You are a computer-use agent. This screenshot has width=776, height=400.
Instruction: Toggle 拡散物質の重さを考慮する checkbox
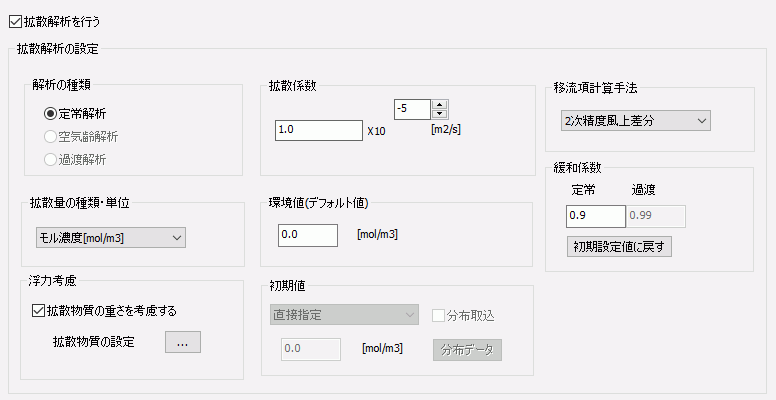pos(39,310)
